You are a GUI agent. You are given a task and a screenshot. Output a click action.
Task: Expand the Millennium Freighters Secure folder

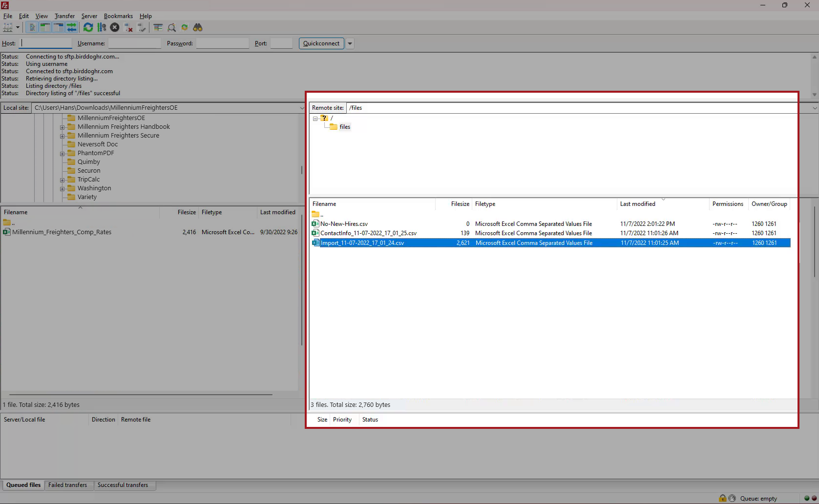tap(63, 136)
